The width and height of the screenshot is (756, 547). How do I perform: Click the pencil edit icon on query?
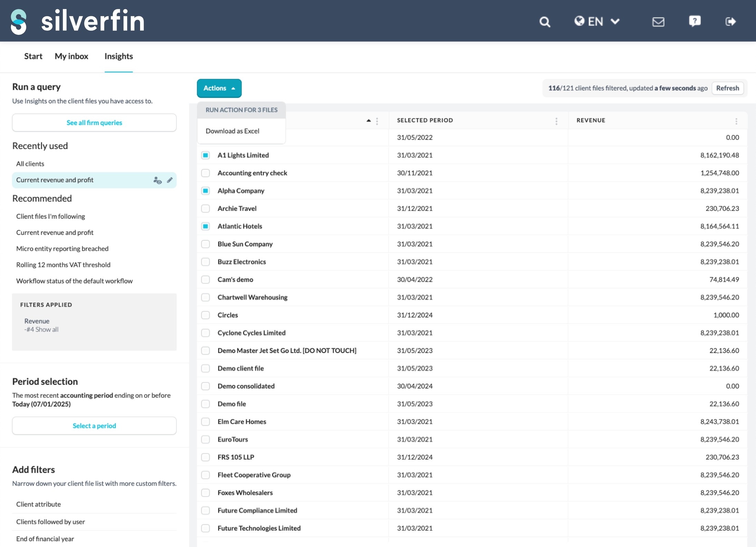(169, 180)
